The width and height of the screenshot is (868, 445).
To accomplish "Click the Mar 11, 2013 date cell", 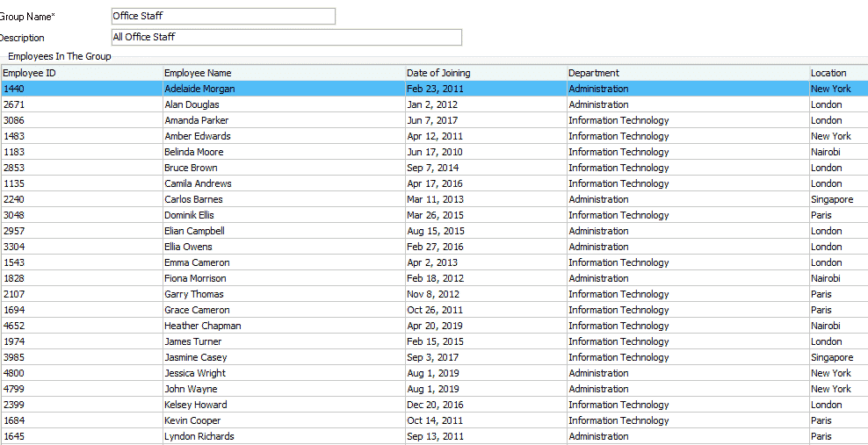I will click(x=486, y=199).
